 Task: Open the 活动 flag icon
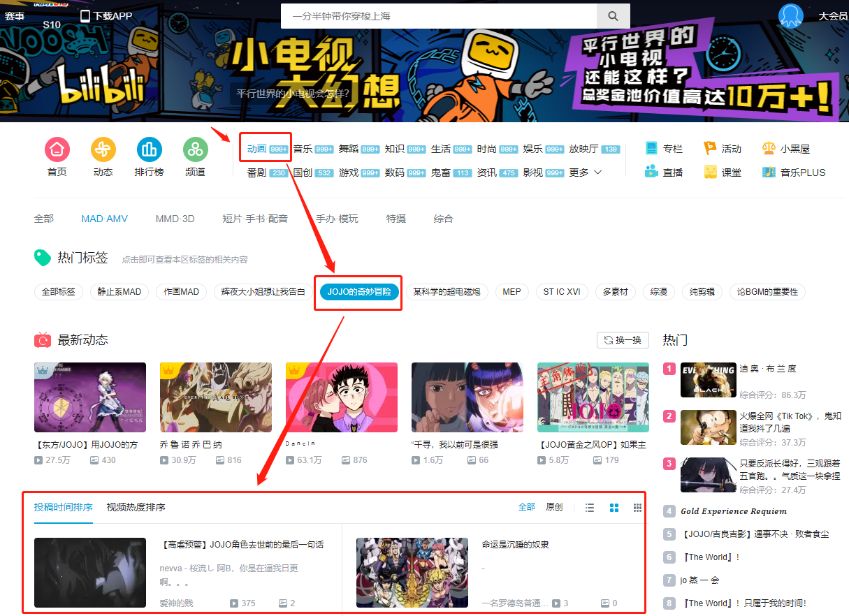point(710,148)
